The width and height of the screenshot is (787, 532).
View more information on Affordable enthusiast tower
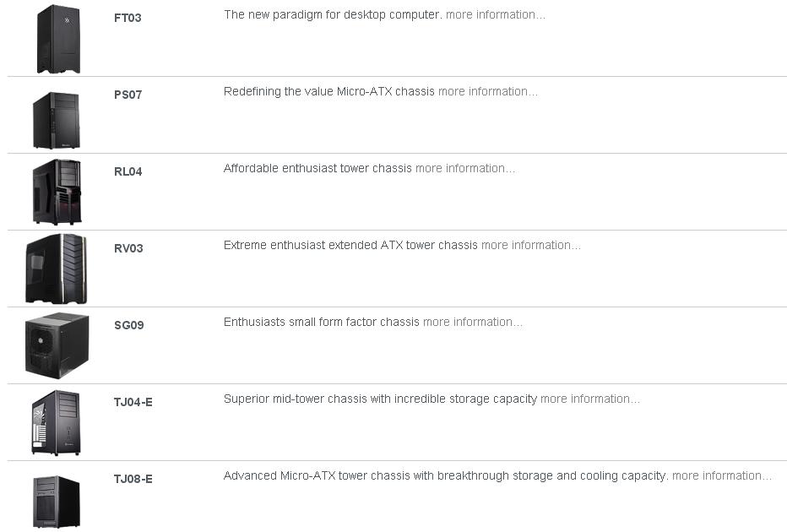[x=464, y=168]
